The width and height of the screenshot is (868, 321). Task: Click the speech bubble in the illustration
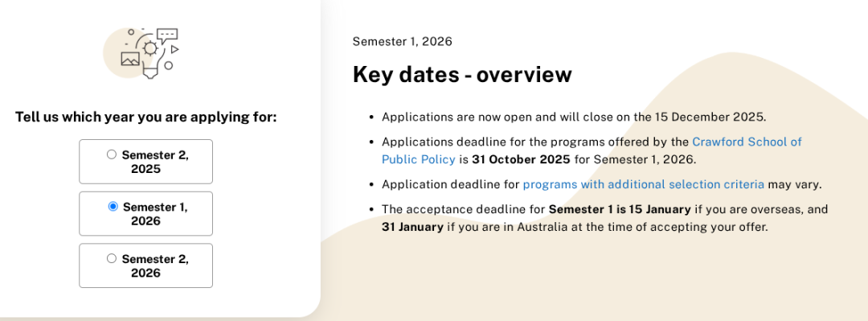[168, 36]
